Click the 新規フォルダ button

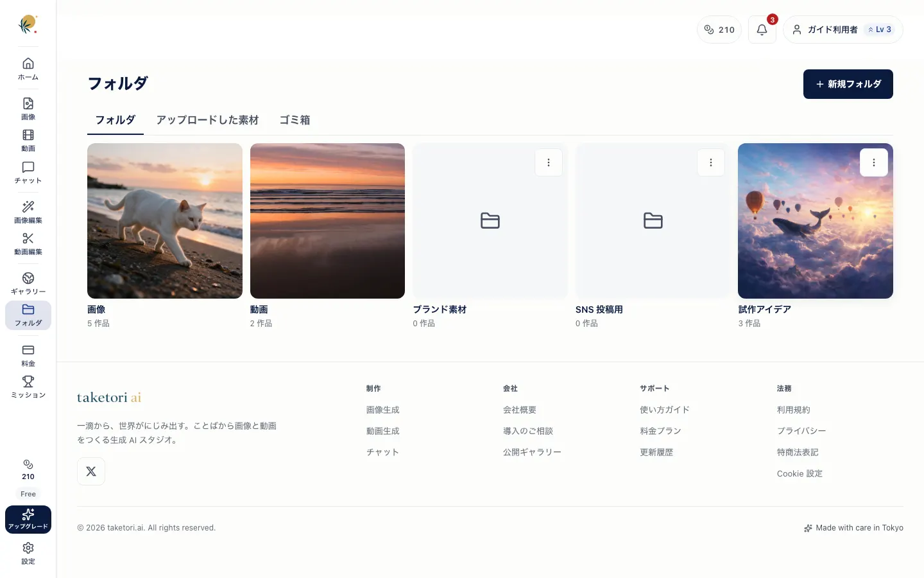click(848, 84)
